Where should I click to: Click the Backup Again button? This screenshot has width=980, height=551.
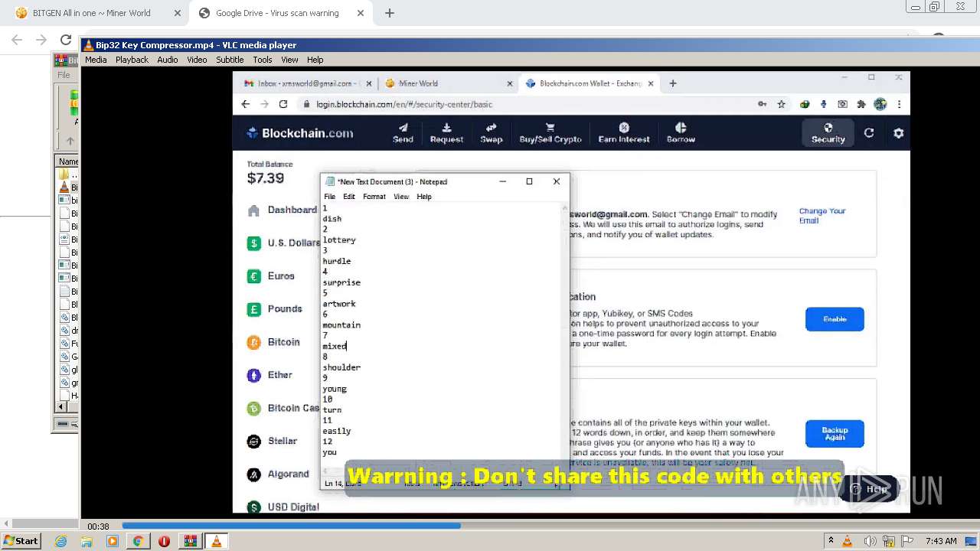point(835,434)
